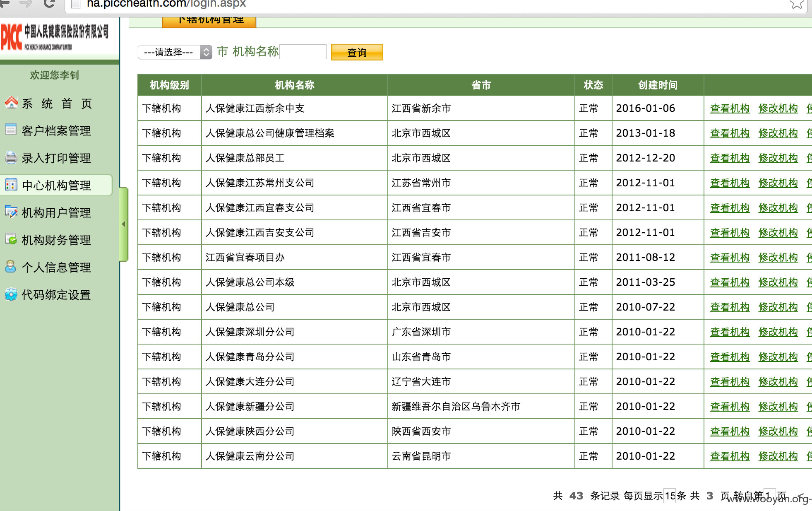The height and width of the screenshot is (511, 812).
Task: Focus the 机构名称 search input field
Action: coord(303,52)
